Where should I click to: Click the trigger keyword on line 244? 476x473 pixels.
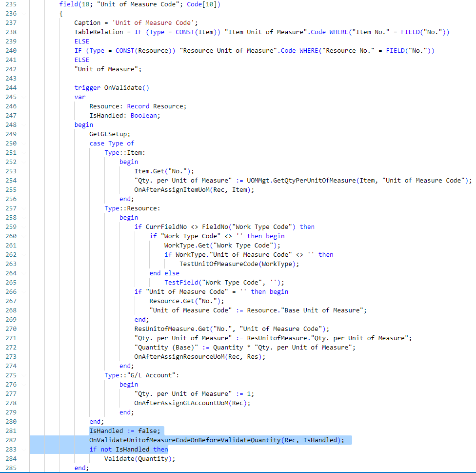click(88, 87)
